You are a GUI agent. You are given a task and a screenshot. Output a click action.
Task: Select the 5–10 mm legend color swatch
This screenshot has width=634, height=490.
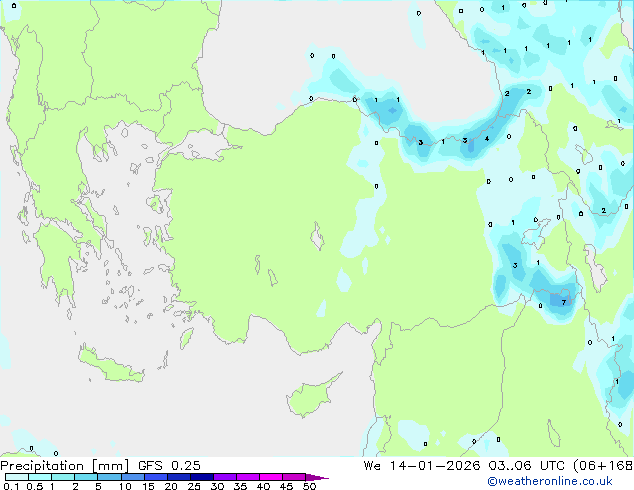[109, 477]
